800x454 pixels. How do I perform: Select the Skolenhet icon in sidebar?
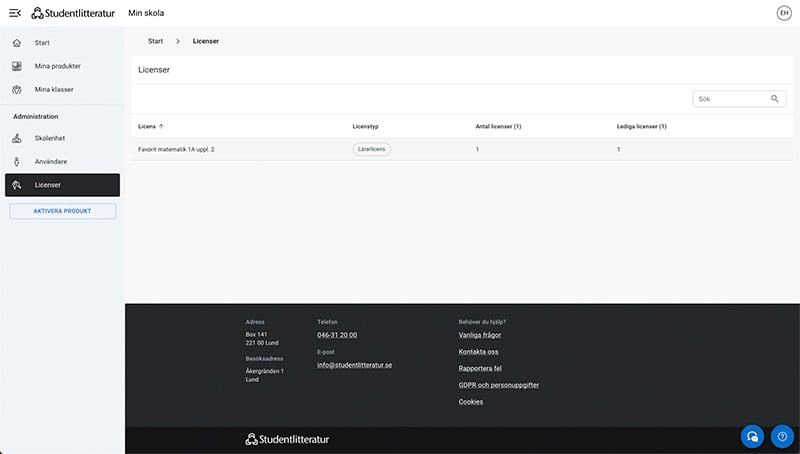tap(17, 138)
